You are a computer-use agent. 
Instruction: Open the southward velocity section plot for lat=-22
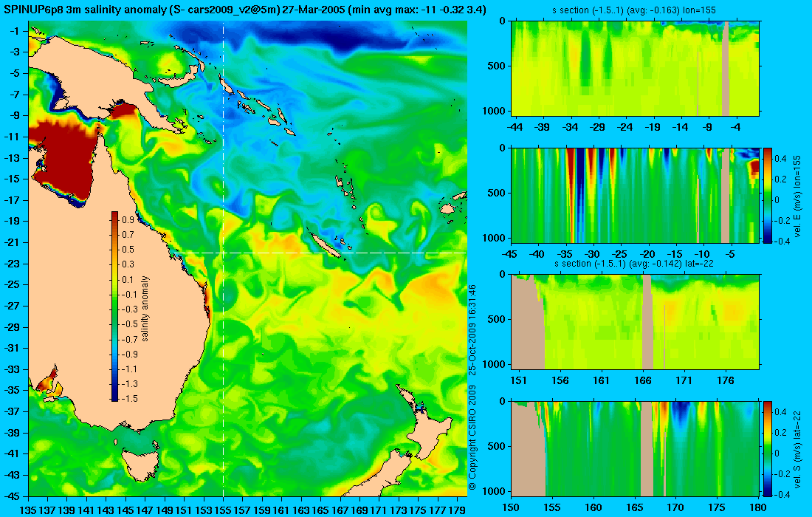(x=636, y=448)
